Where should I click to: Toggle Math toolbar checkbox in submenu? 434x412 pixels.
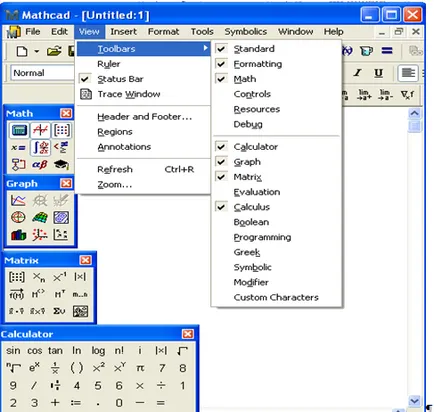(x=221, y=79)
